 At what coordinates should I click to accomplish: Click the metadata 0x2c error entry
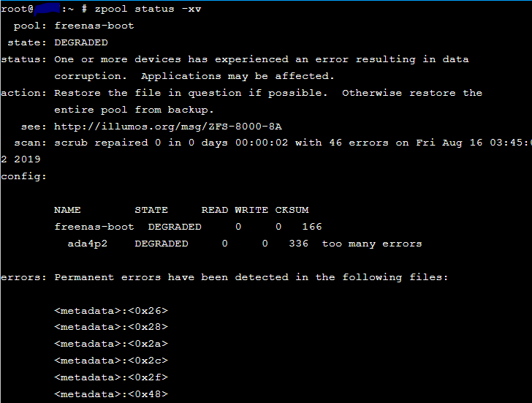click(x=111, y=361)
